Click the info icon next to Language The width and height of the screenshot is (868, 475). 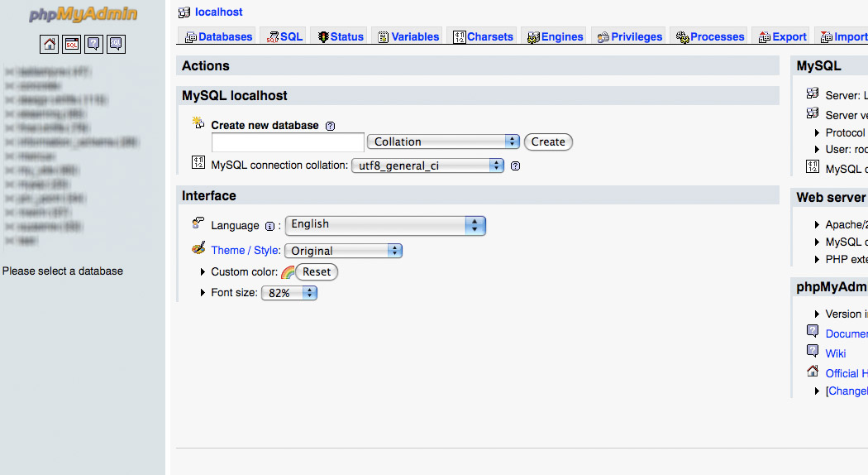tap(269, 226)
